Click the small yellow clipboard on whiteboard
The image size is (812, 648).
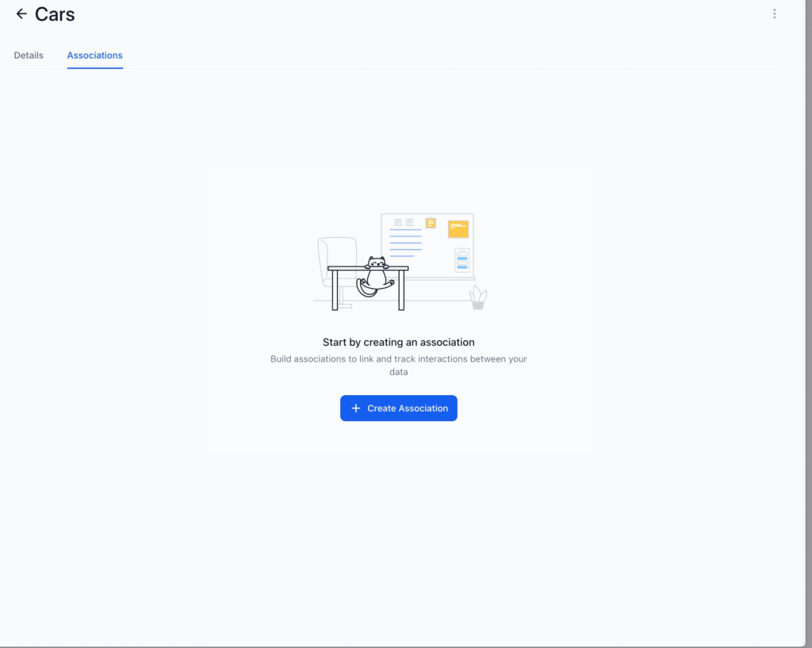(x=431, y=223)
